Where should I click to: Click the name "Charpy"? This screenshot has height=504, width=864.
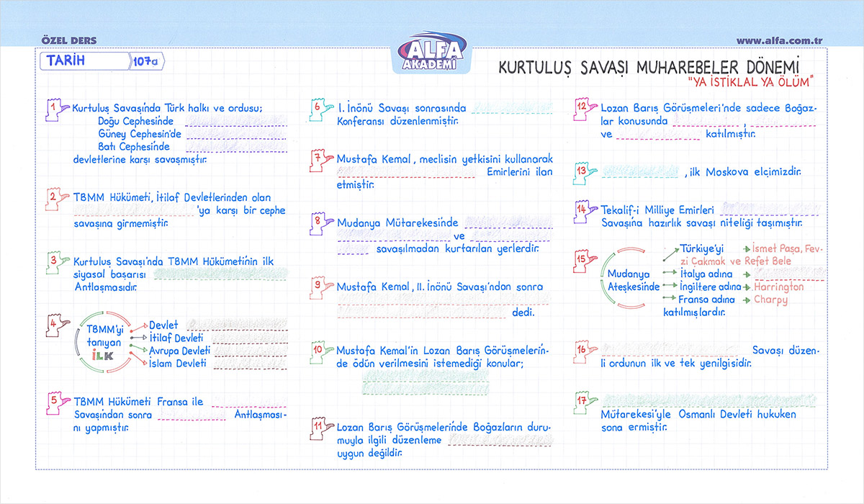pyautogui.click(x=770, y=300)
